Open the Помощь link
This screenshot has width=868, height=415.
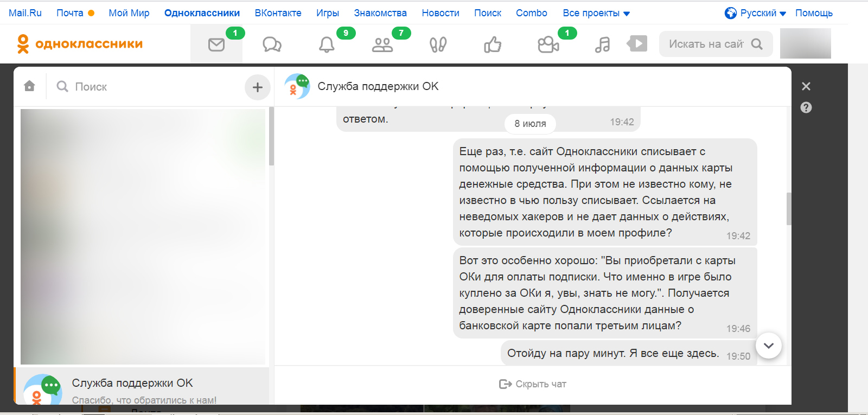click(813, 13)
